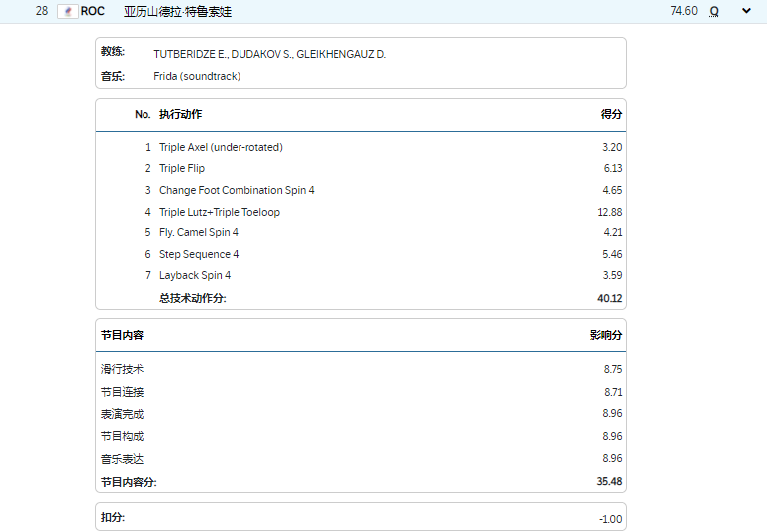
Task: Click the 节目内容分 total label
Action: (129, 482)
